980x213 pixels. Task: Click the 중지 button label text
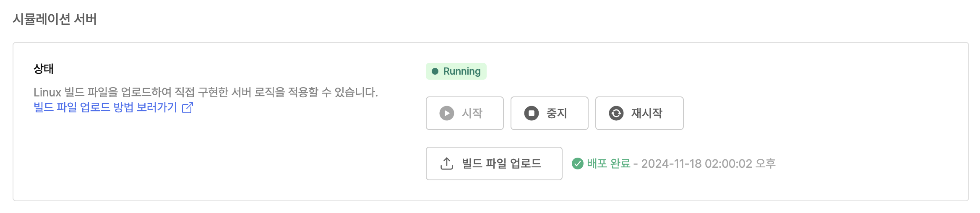557,113
